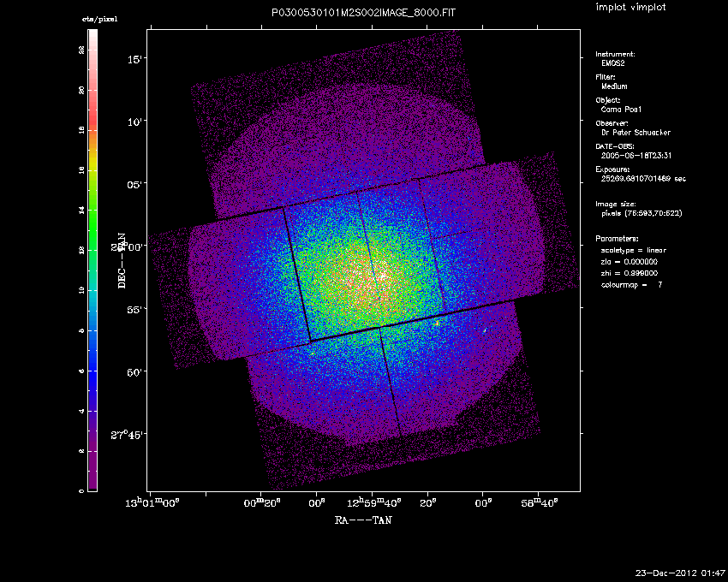
Task: Click the timestamp '23-Dec-2012 01:47'
Action: [680, 573]
